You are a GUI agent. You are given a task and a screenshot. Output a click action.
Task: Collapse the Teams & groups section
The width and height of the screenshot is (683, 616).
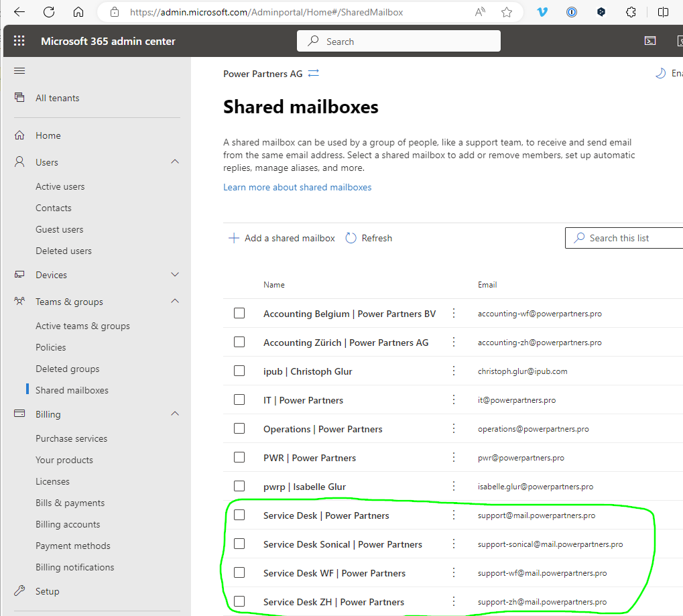[x=175, y=301]
